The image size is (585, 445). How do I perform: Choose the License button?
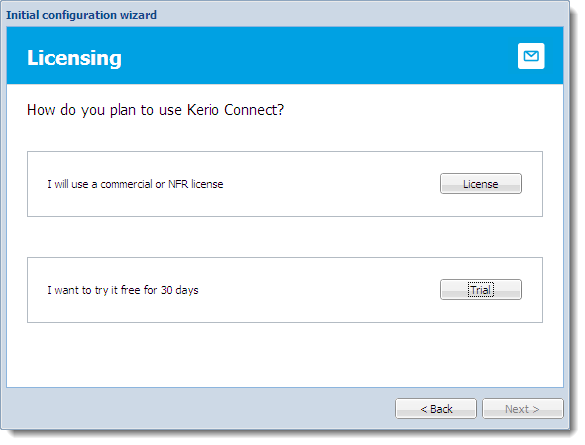click(x=481, y=184)
